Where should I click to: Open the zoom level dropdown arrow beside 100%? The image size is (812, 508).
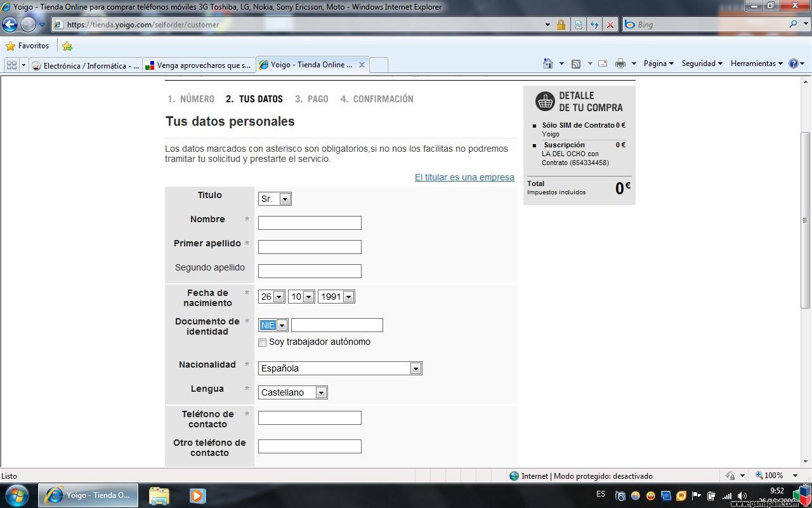click(795, 476)
